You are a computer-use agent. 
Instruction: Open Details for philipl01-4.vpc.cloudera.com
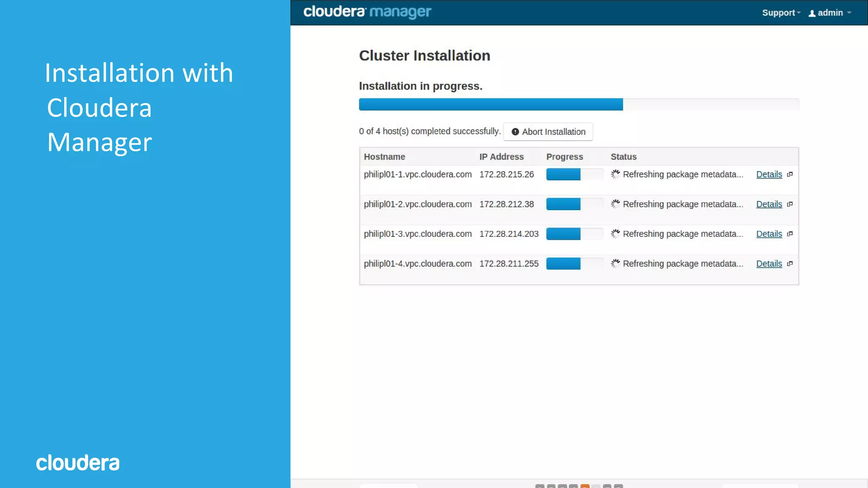[x=769, y=263]
